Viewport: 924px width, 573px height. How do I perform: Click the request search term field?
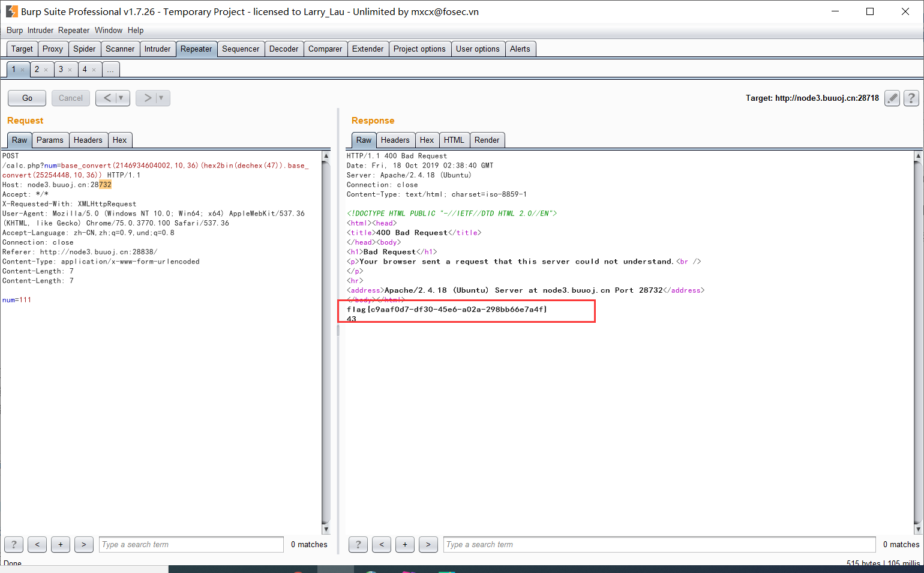[191, 544]
